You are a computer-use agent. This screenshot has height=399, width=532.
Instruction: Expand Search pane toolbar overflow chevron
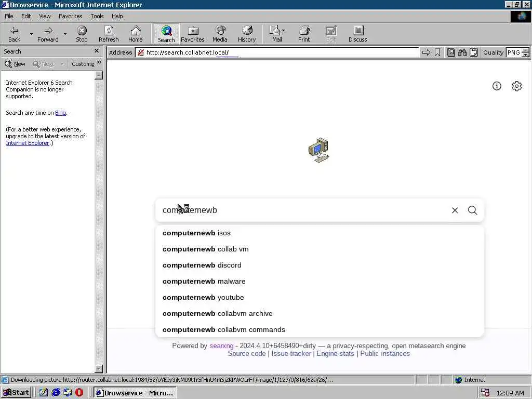tap(99, 62)
